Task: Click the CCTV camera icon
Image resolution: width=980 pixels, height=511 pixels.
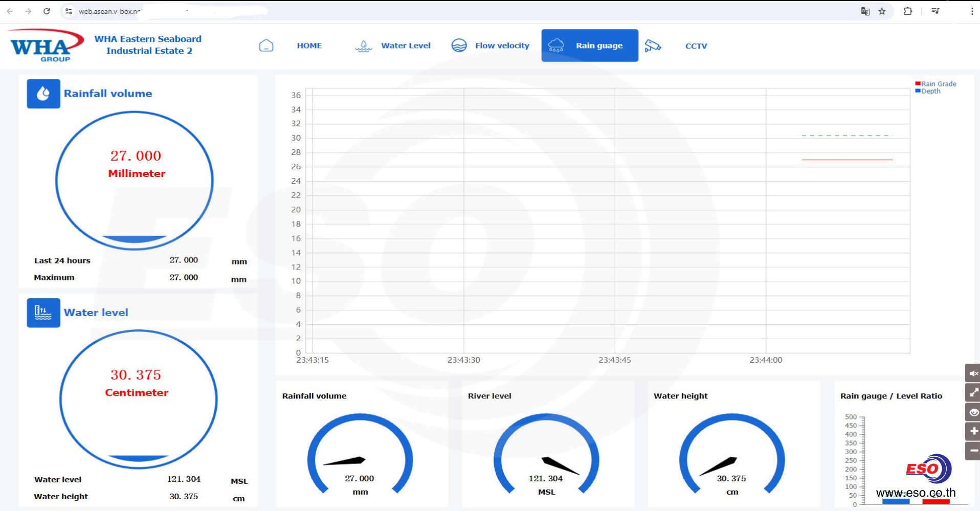Action: click(x=652, y=46)
